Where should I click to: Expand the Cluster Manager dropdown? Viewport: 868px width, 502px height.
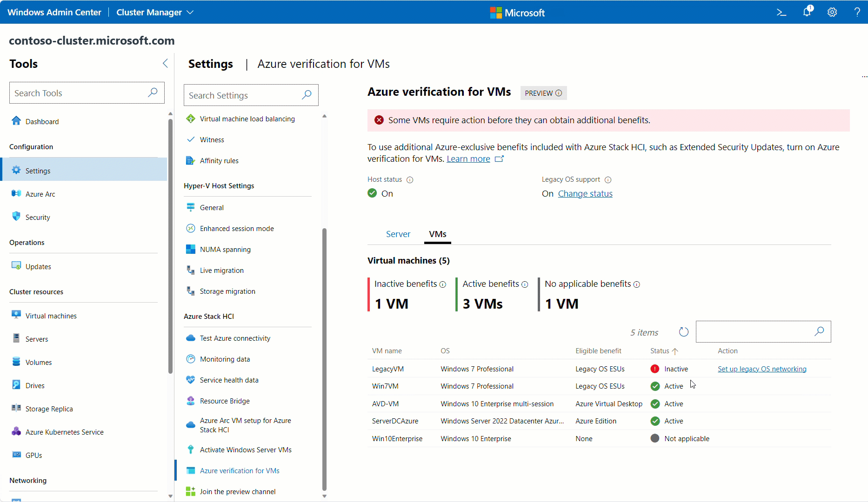(x=190, y=13)
